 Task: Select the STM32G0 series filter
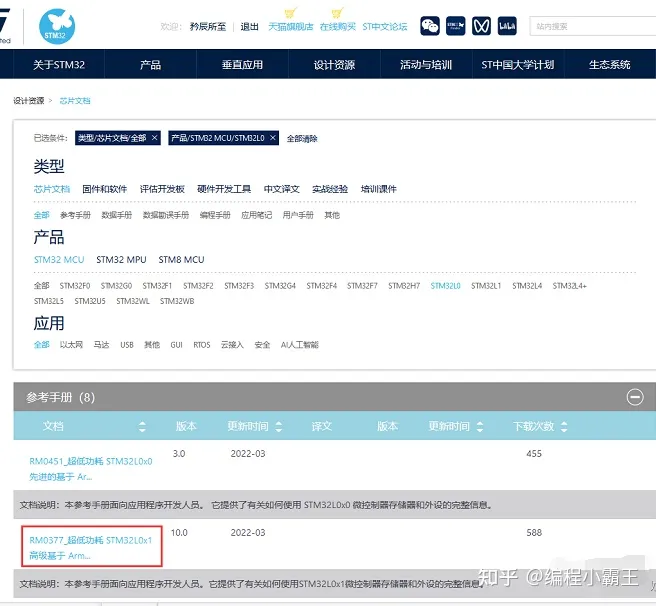point(116,286)
